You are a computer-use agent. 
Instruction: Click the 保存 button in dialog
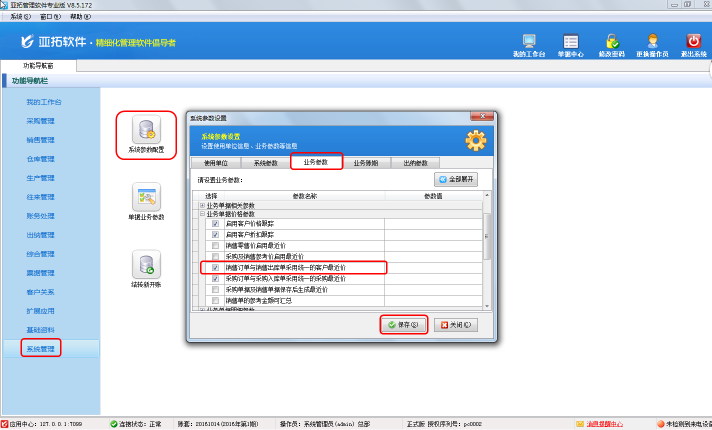tap(404, 325)
